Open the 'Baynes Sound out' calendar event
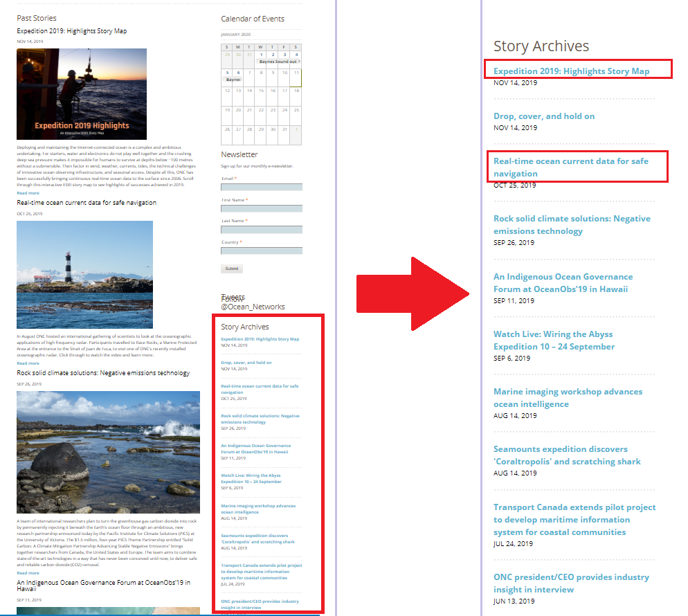Image resolution: width=688 pixels, height=616 pixels. [278, 62]
